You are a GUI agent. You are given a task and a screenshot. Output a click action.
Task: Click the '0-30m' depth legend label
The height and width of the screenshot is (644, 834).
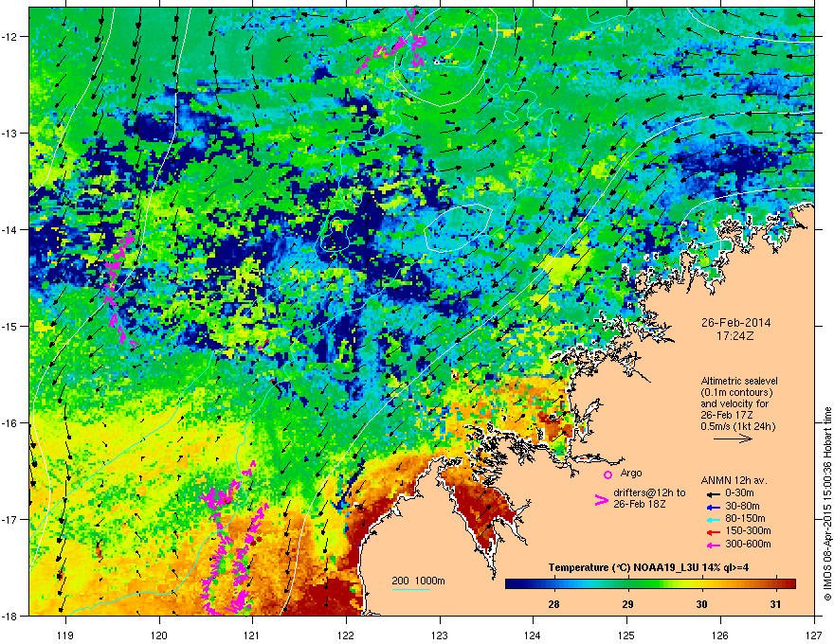739,493
